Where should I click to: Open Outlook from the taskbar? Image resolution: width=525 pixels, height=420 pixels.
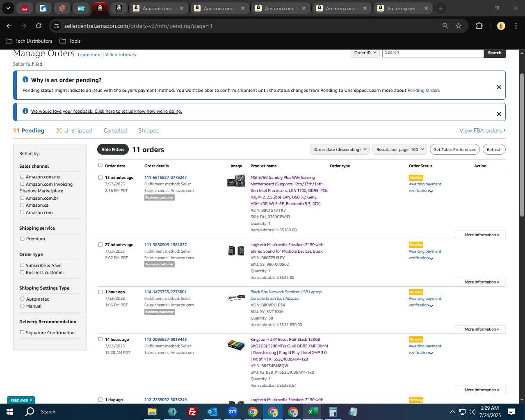pos(212,411)
